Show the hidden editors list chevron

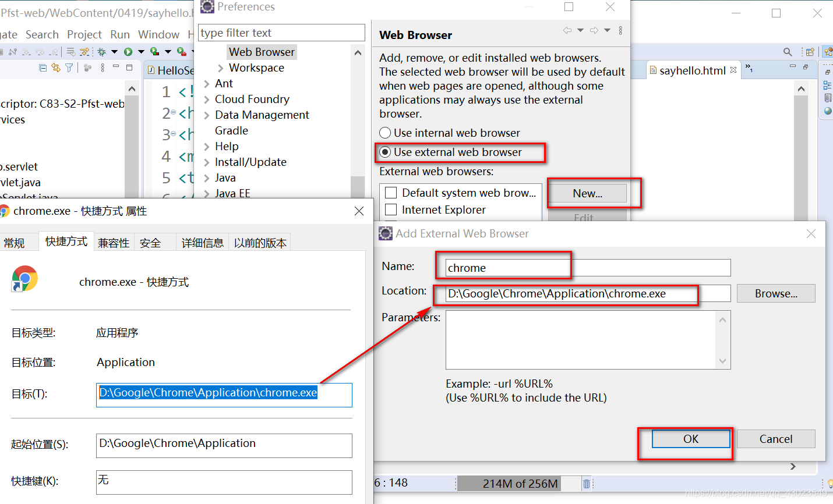coord(749,69)
